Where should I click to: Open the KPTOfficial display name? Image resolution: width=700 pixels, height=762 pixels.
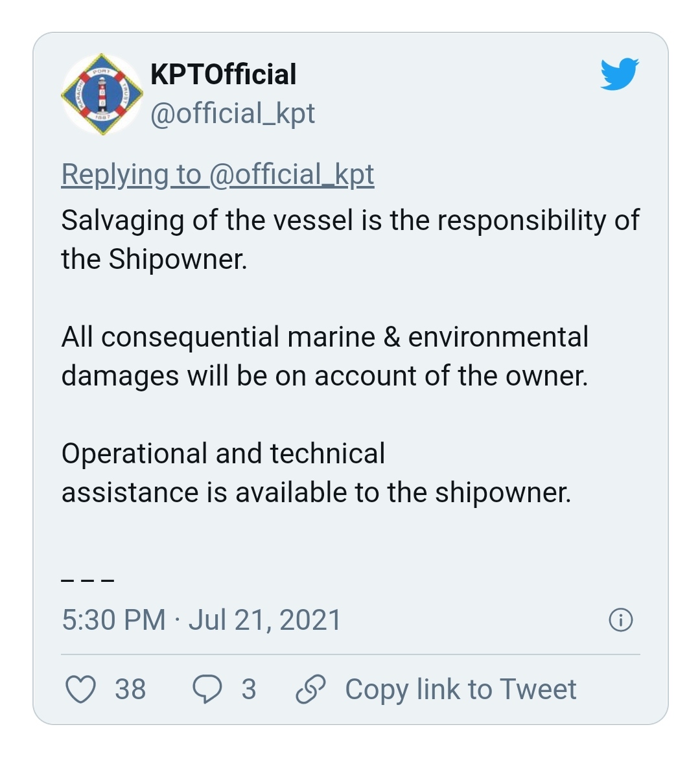(223, 75)
